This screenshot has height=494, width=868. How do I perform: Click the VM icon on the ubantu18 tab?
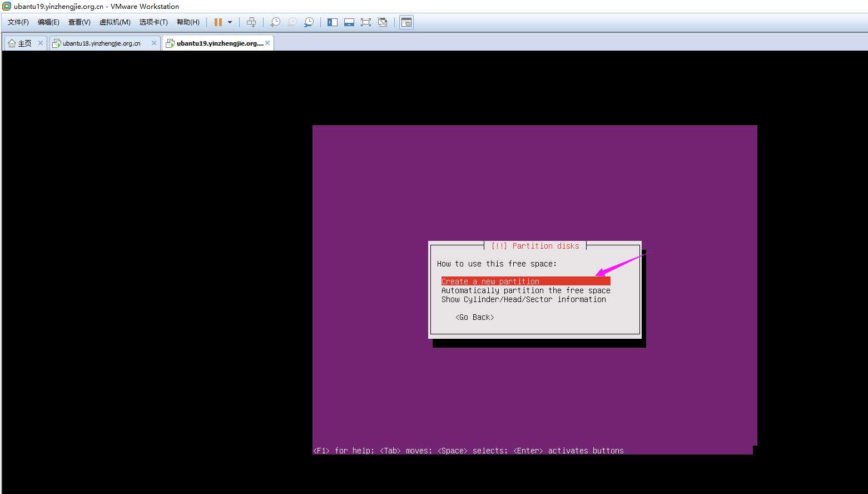pos(56,43)
